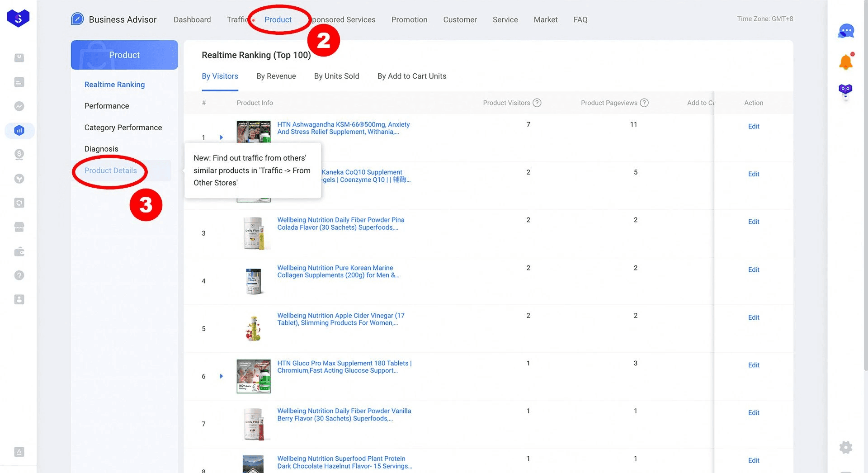Open HTN Gluco Pro Max link

point(344,367)
